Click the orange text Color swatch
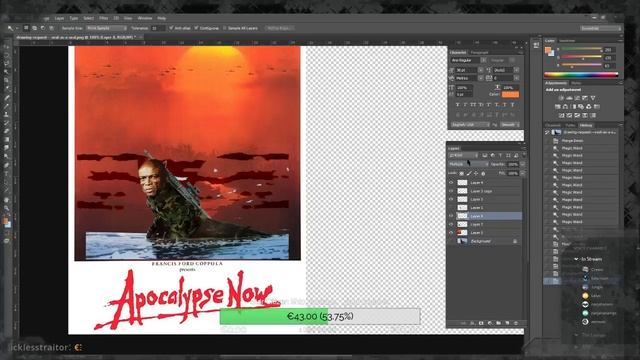The image size is (640, 360). pyautogui.click(x=510, y=94)
